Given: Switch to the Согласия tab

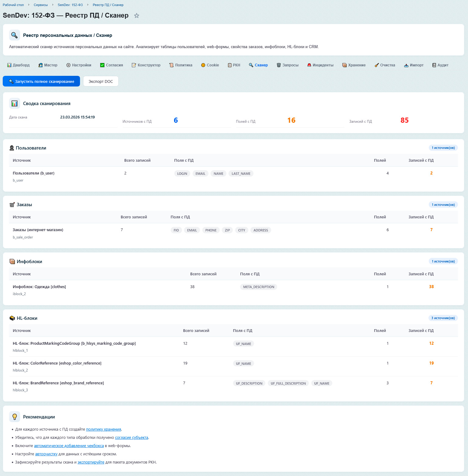Looking at the screenshot, I should pyautogui.click(x=112, y=65).
